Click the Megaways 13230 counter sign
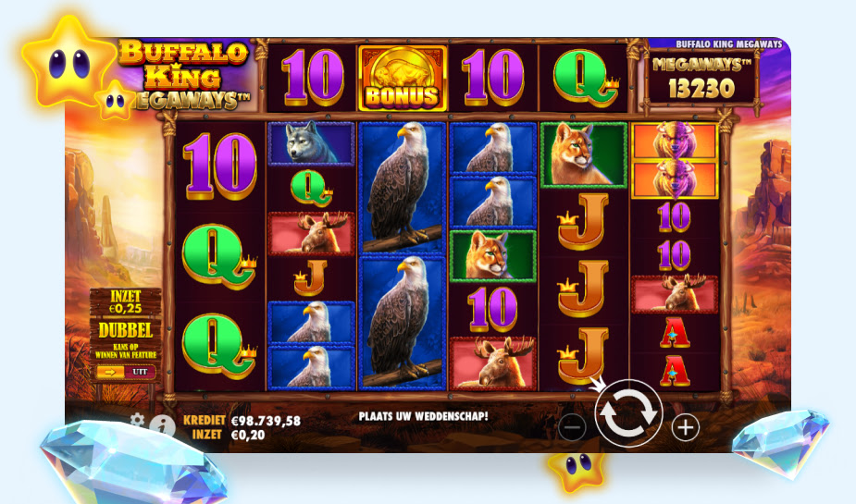This screenshot has height=504, width=856. click(x=701, y=78)
